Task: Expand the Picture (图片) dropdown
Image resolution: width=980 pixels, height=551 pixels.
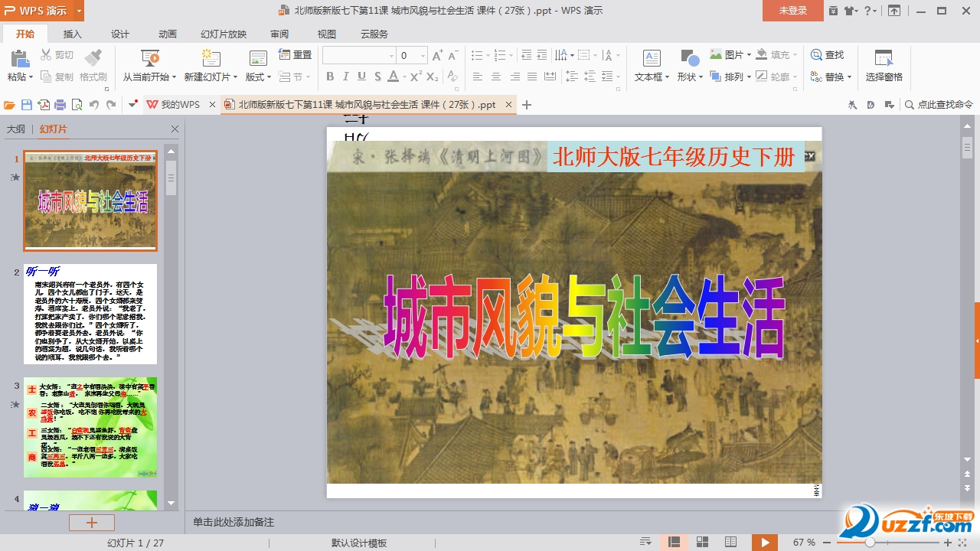Action: click(749, 55)
